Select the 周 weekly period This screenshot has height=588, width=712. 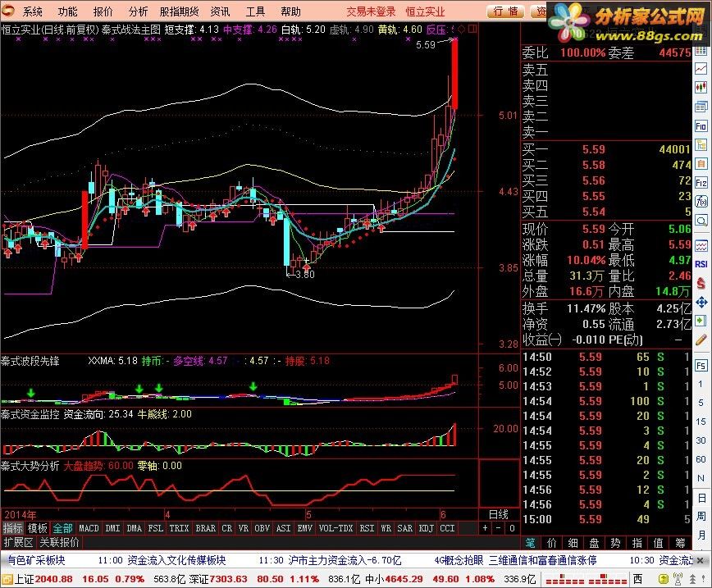[701, 517]
